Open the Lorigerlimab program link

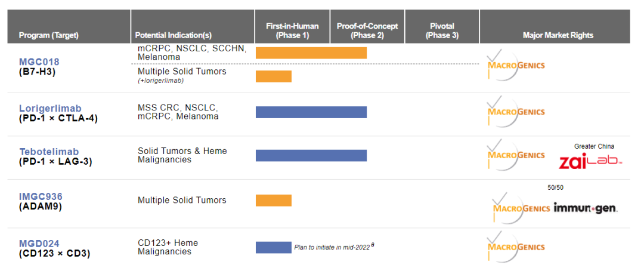click(x=50, y=109)
